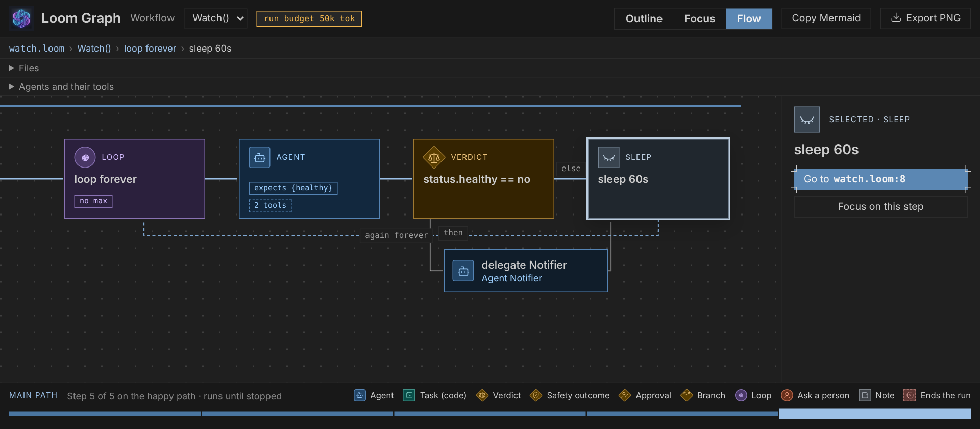Click the 'Agent Notifier' subtitle text
980x429 pixels.
(511, 278)
